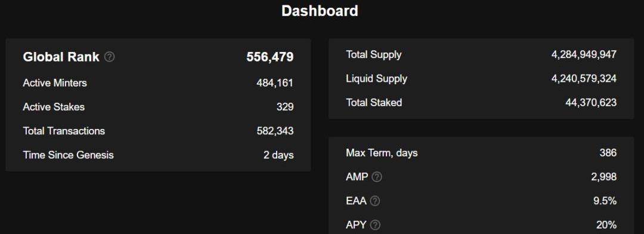Select the Global Rank value 556,479
The width and height of the screenshot is (644, 234).
[270, 57]
